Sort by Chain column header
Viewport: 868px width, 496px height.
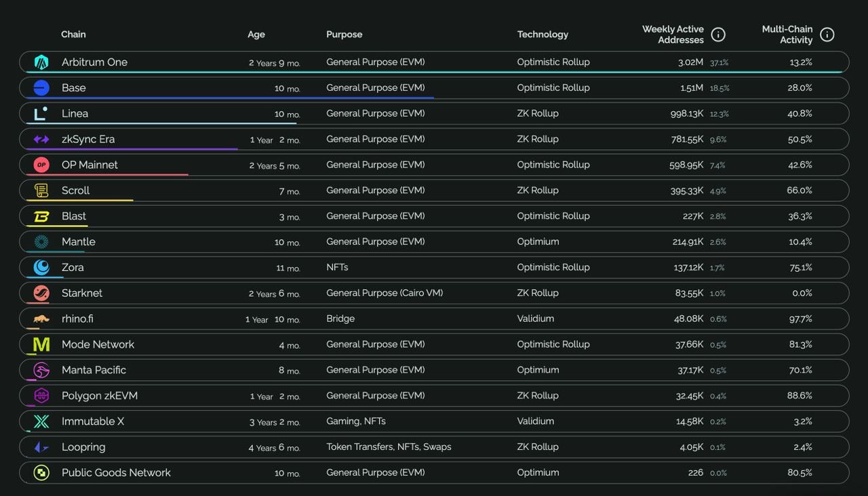73,35
